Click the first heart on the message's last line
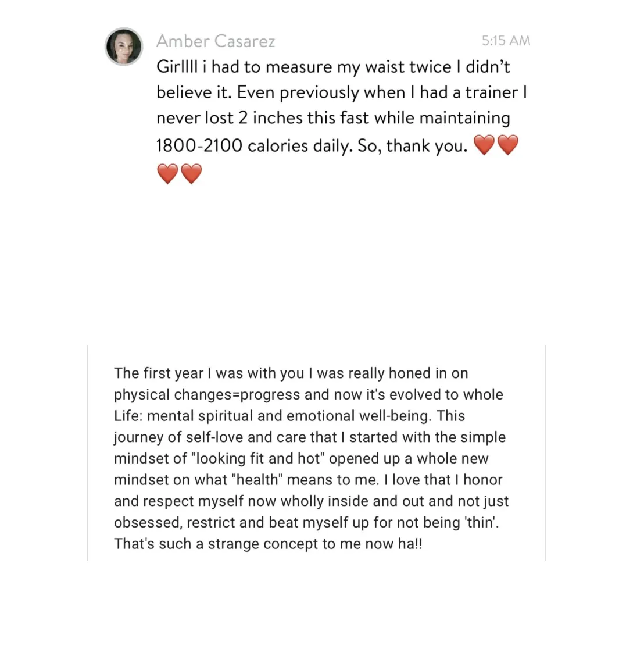The image size is (644, 670). (167, 174)
